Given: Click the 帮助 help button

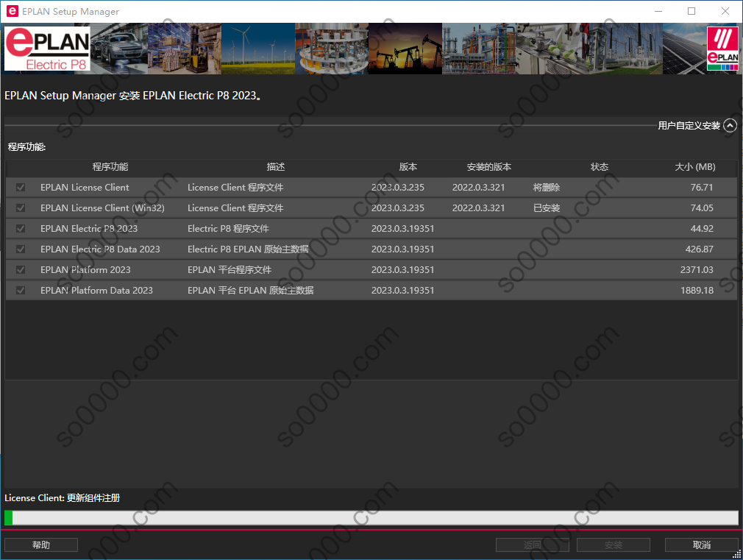Looking at the screenshot, I should 41,545.
